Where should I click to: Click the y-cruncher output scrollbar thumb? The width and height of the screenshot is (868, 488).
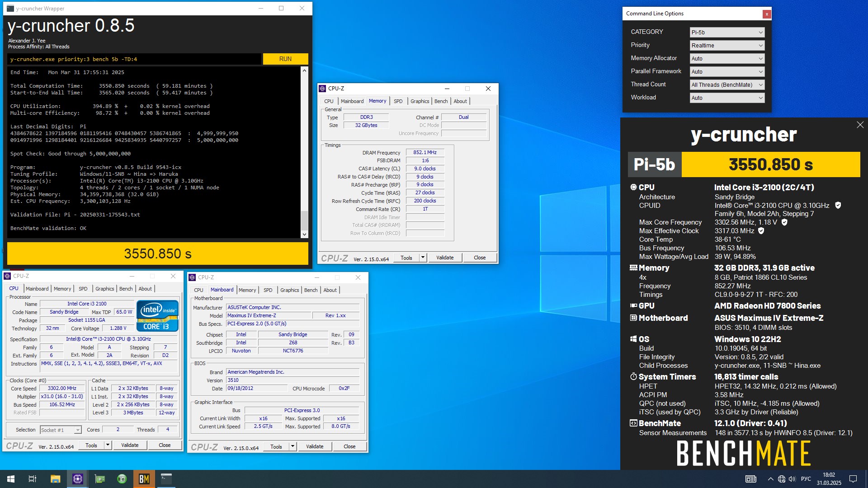304,221
